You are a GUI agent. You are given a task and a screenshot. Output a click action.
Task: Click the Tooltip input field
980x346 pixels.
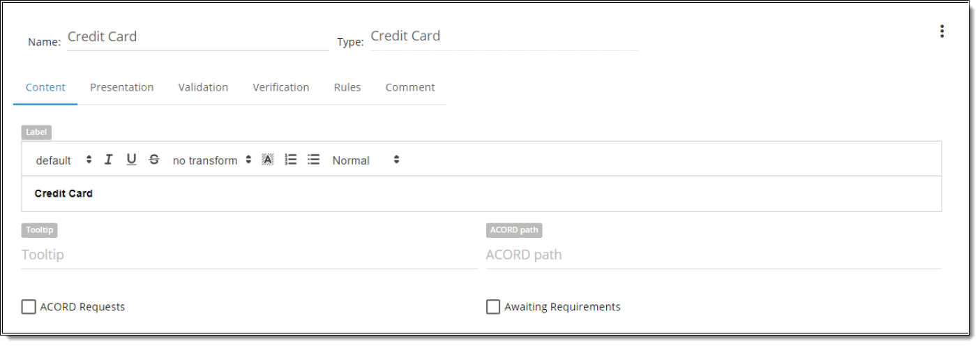[249, 255]
